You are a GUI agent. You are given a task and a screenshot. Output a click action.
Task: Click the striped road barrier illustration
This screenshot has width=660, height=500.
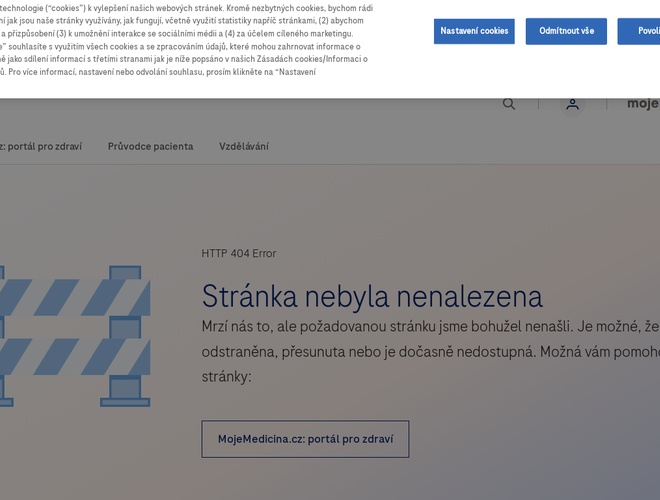click(x=75, y=335)
